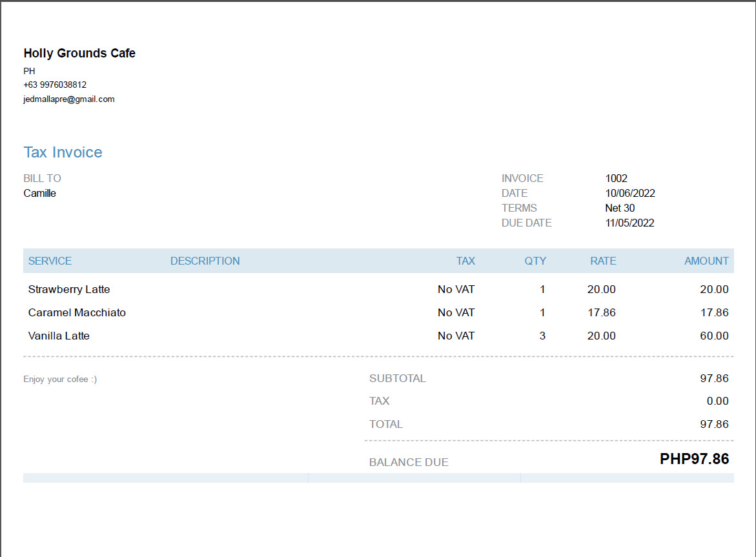This screenshot has height=557, width=756.
Task: Click the 'Enjoy your cofee :)' note
Action: click(60, 380)
